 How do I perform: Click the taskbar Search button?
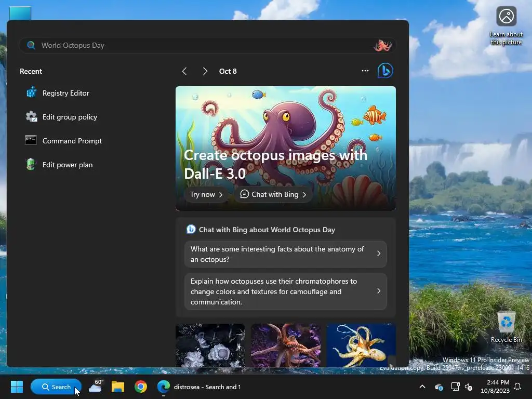pyautogui.click(x=56, y=387)
